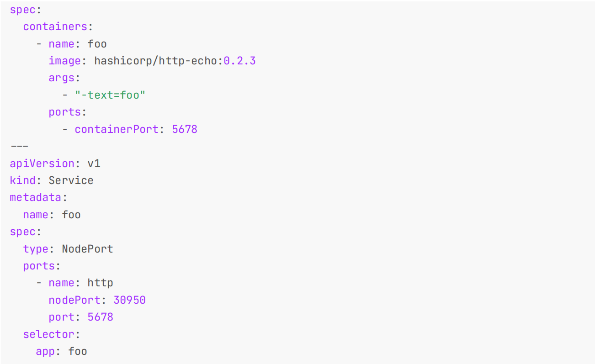Click the --- document separator line

(x=19, y=146)
